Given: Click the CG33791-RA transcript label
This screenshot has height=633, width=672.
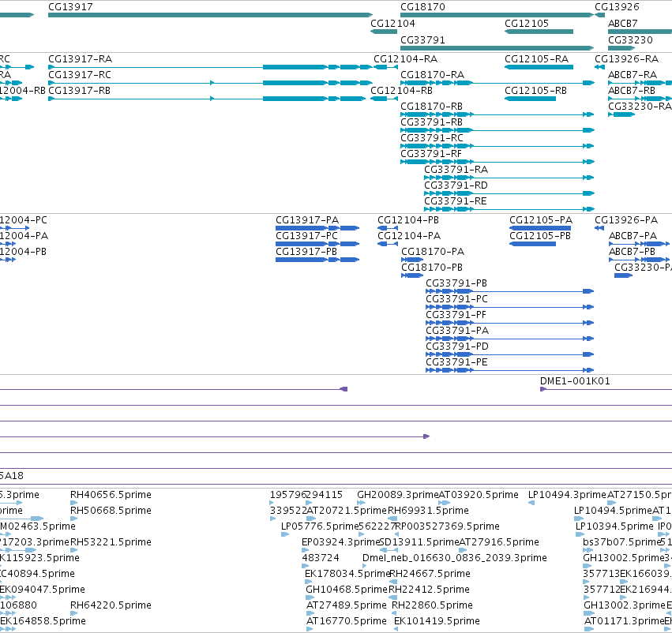Looking at the screenshot, I should click(456, 170).
